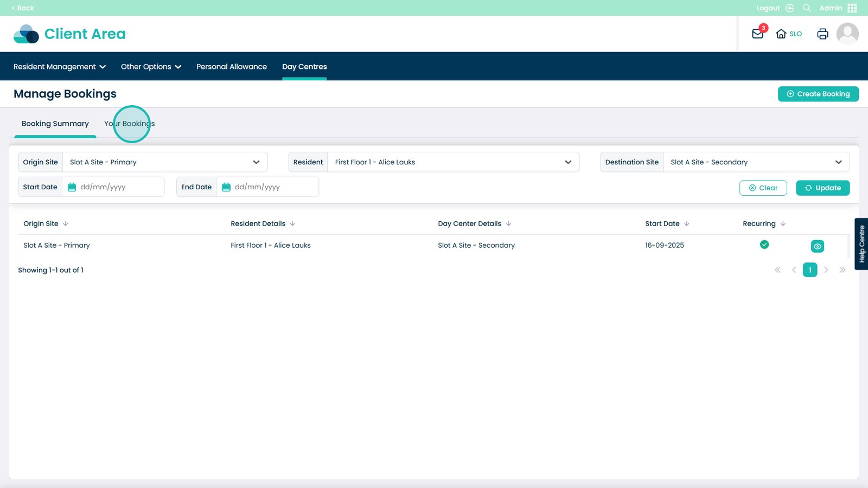Click the search magnifier in top bar
Screen dimensions: 868x488
[x=807, y=8]
